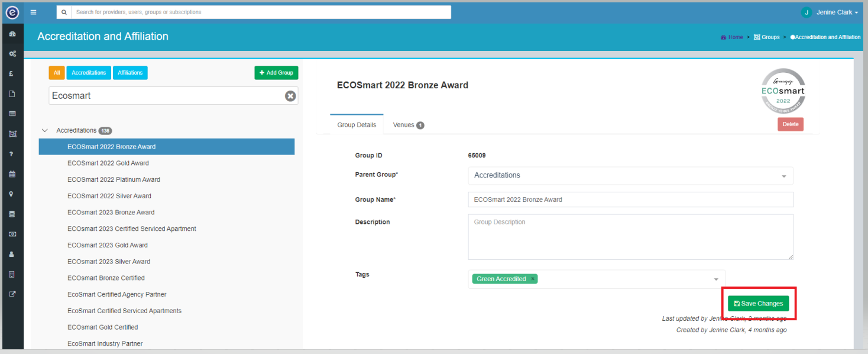Select EcoSmart Industry Partner
Screen dimensions: 868x354
[105, 344]
